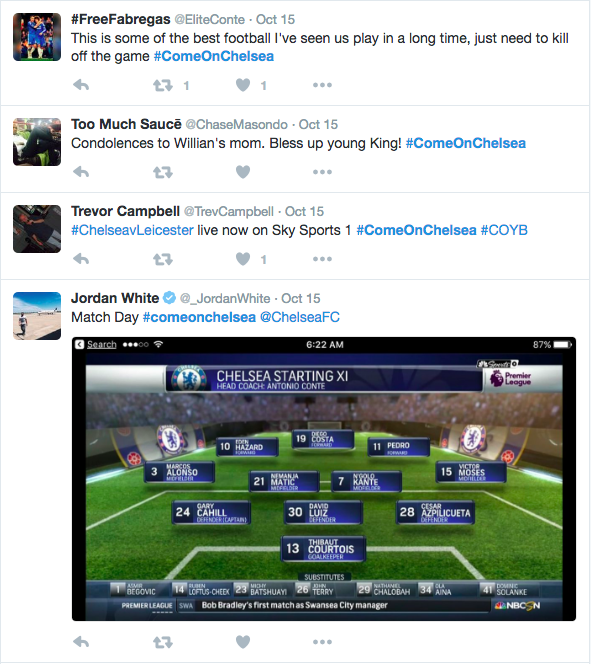Open more options on Too Much Sauce tweet
Image resolution: width=591 pixels, height=664 pixels.
pyautogui.click(x=322, y=172)
